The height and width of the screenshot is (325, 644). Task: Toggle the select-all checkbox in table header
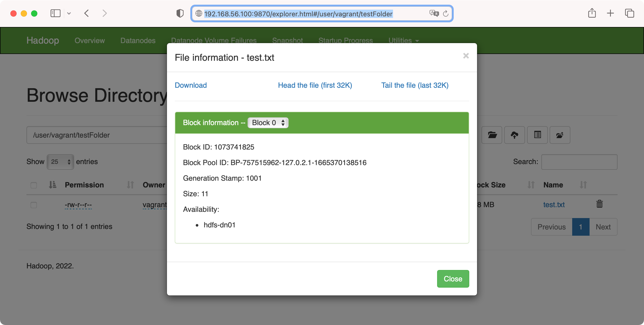[34, 185]
